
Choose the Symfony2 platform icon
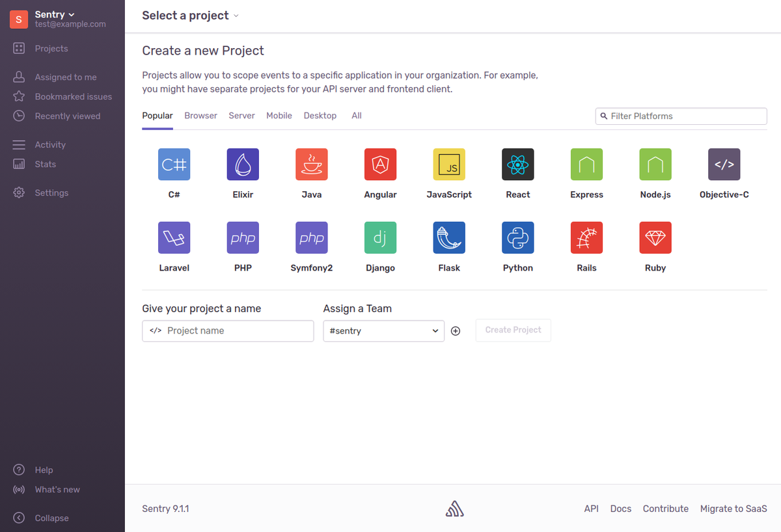tap(312, 237)
